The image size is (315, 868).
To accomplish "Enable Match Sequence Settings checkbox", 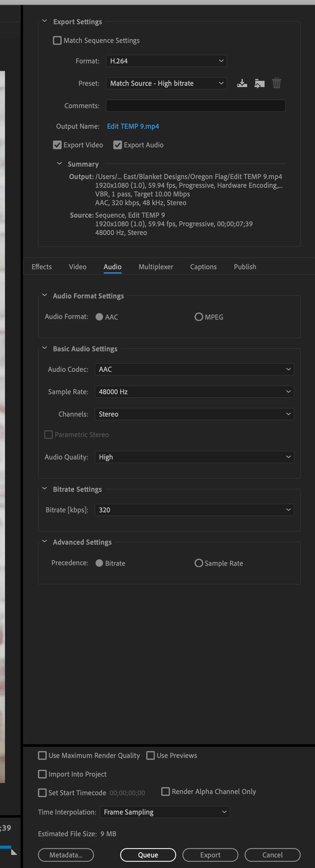I will point(57,40).
